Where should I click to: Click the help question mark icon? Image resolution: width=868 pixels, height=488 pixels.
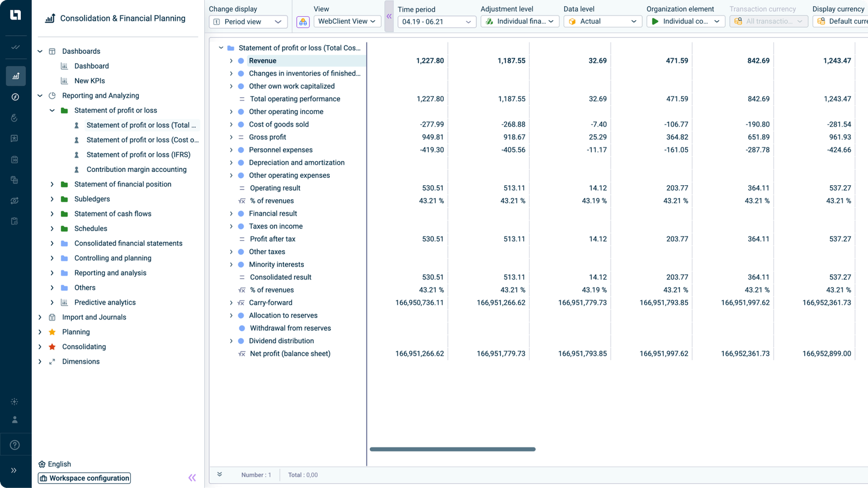click(15, 445)
